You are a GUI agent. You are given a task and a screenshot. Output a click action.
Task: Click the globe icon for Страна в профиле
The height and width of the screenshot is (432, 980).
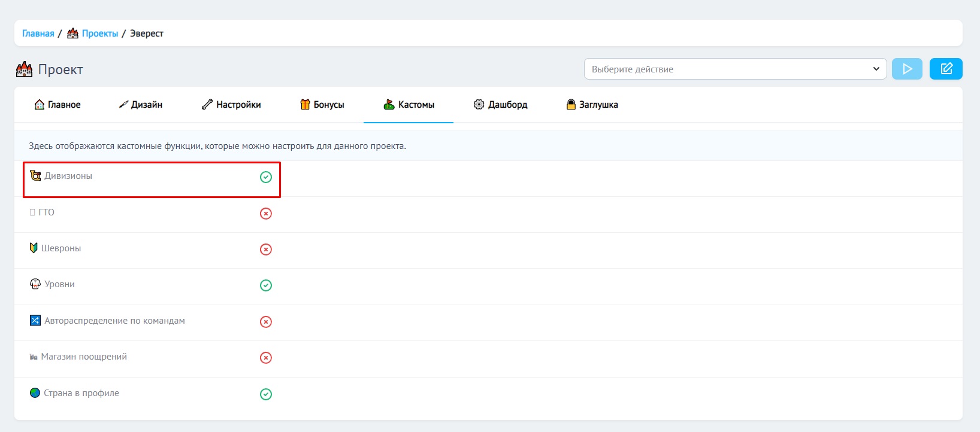pyautogui.click(x=35, y=393)
